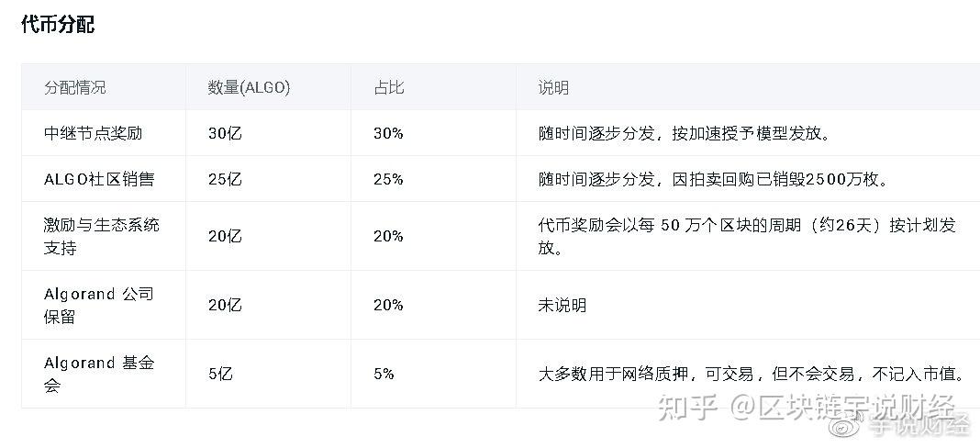Click the 5亿 quantity cell
980x448 pixels.
pos(220,374)
